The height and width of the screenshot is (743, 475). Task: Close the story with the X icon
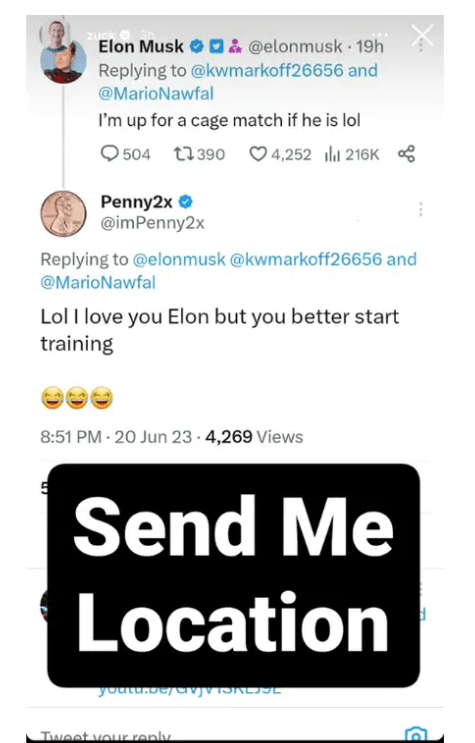point(422,36)
